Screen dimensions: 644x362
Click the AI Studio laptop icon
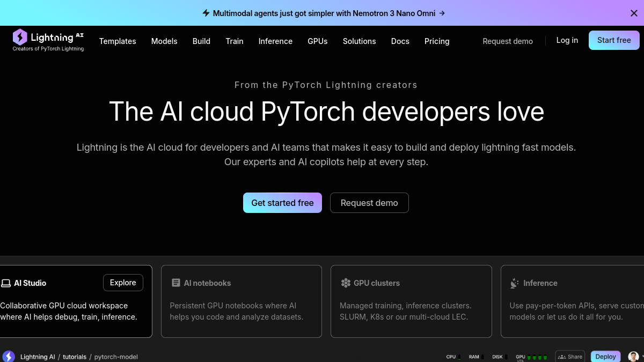tap(6, 283)
